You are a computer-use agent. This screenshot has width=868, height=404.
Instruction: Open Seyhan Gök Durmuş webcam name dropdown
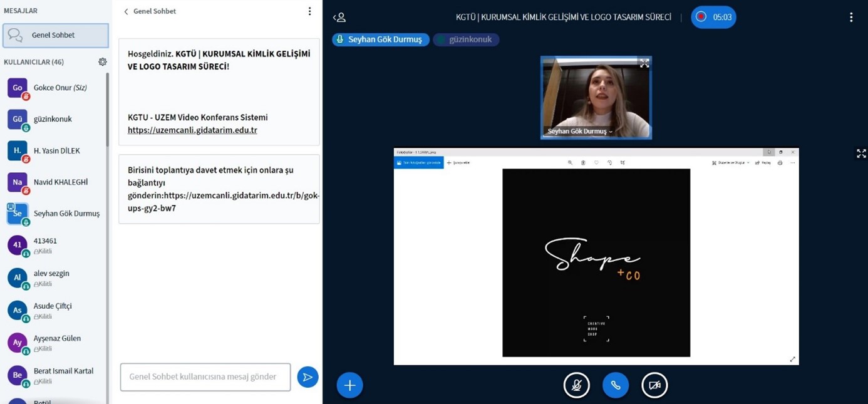tap(580, 132)
